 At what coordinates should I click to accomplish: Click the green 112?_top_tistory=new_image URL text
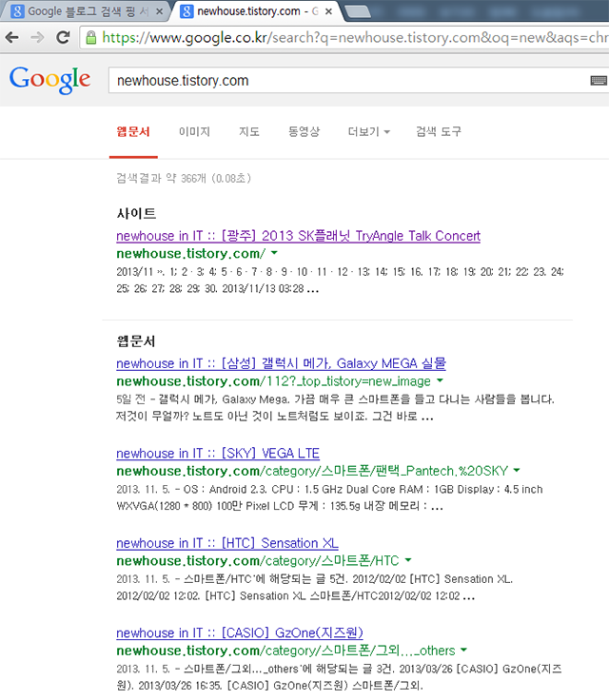[273, 381]
